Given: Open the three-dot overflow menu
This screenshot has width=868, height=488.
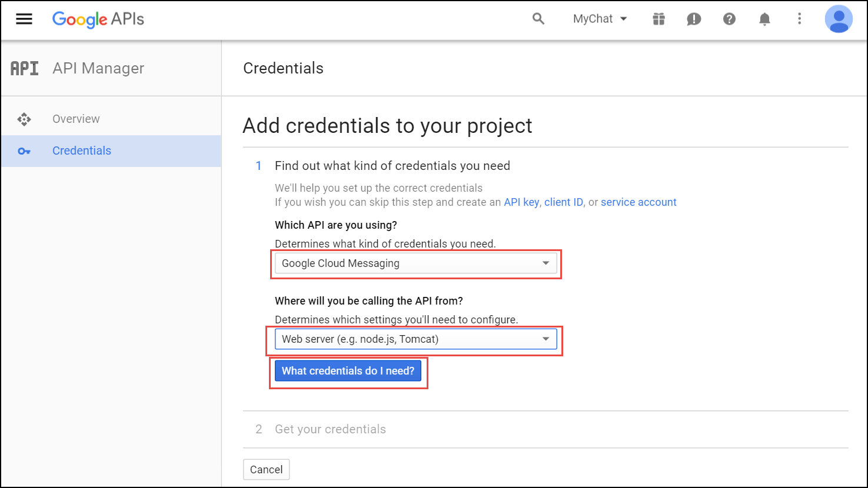Looking at the screenshot, I should tap(800, 18).
